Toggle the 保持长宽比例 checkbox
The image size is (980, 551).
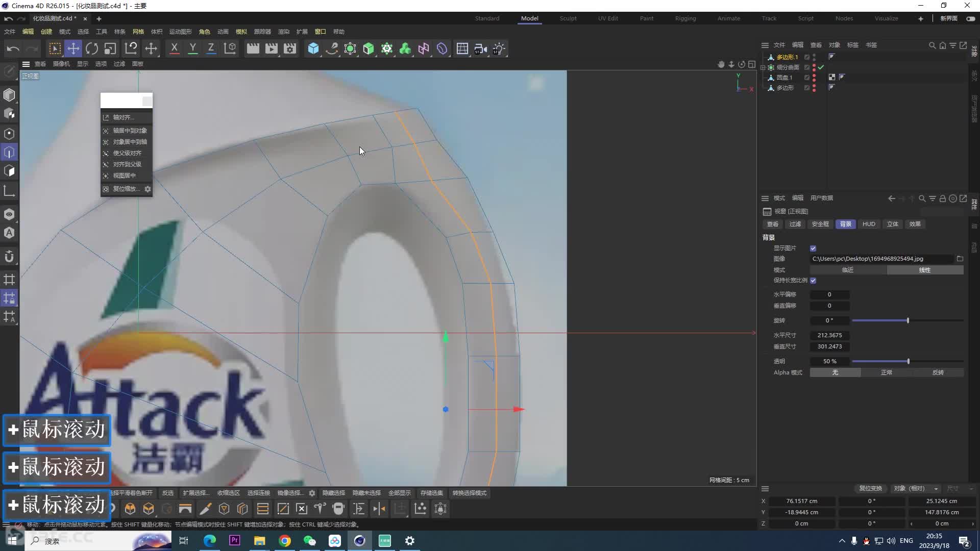[x=813, y=281]
